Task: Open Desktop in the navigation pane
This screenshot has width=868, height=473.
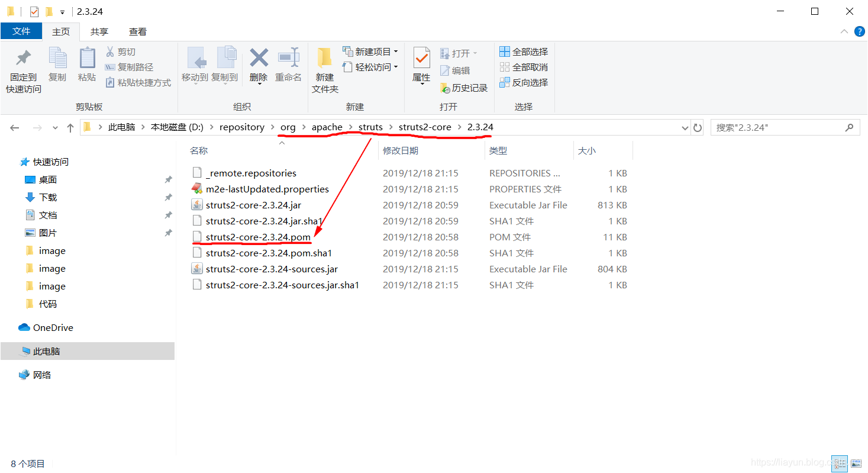Action: point(41,180)
